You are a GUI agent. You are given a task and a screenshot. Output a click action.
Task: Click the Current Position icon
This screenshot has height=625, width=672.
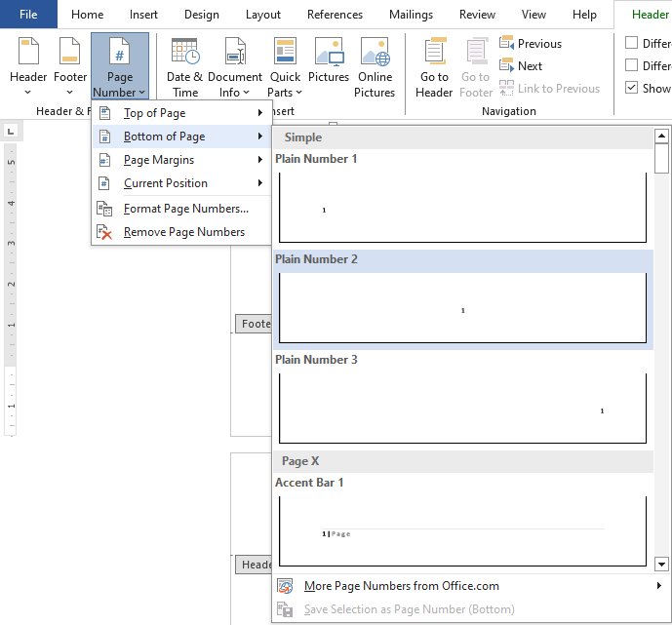pyautogui.click(x=105, y=183)
